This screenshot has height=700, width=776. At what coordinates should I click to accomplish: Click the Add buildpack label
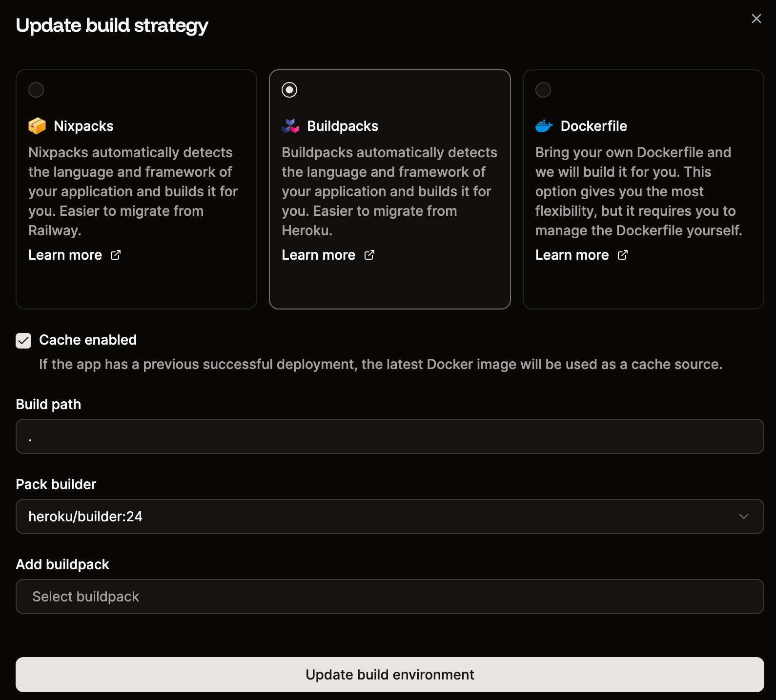coord(62,564)
